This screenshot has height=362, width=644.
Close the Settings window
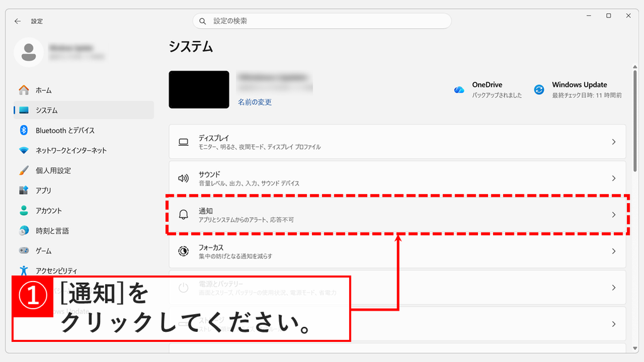(x=628, y=16)
